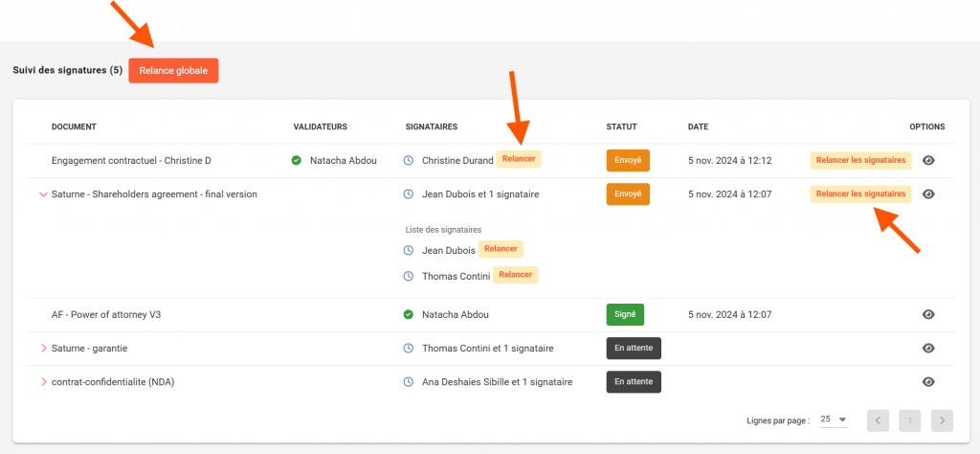Image resolution: width=980 pixels, height=454 pixels.
Task: Preview Saturne - garantie with eye icon
Action: click(x=927, y=348)
